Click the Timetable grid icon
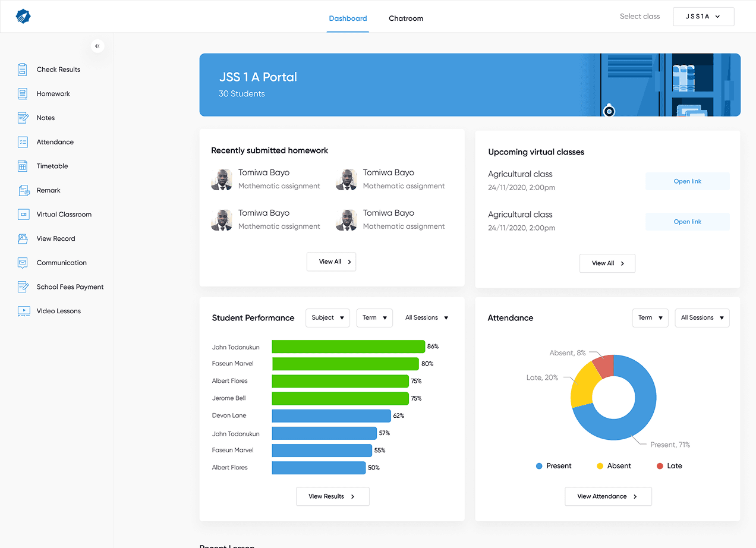 click(x=23, y=166)
